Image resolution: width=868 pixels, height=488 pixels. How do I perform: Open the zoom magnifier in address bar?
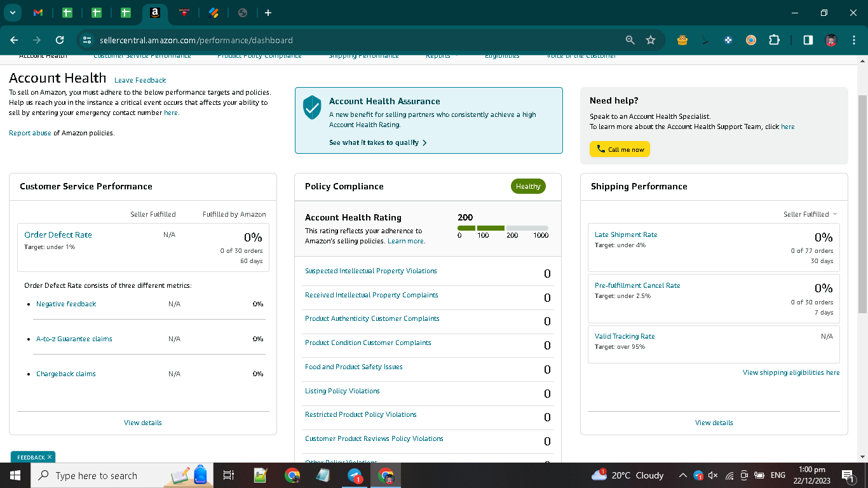click(630, 40)
